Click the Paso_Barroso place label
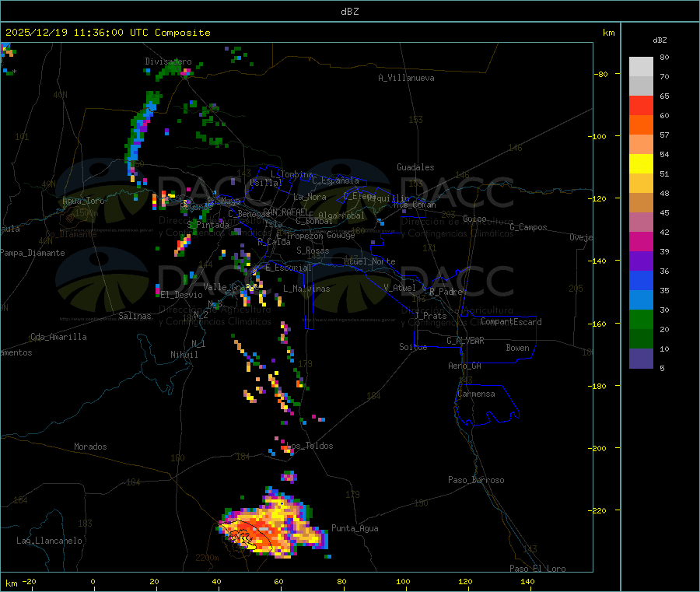Image resolution: width=700 pixels, height=592 pixels. click(476, 480)
